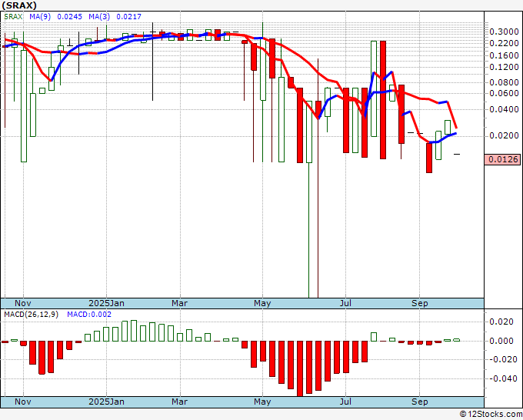Image resolution: width=523 pixels, height=420 pixels.
Task: Click 2025Jan on the price chart time axis
Action: click(106, 303)
